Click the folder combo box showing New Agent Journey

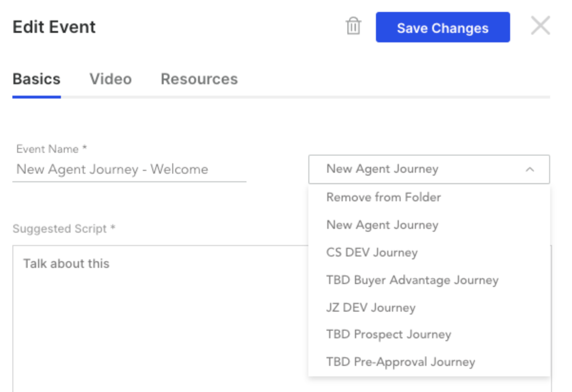429,169
